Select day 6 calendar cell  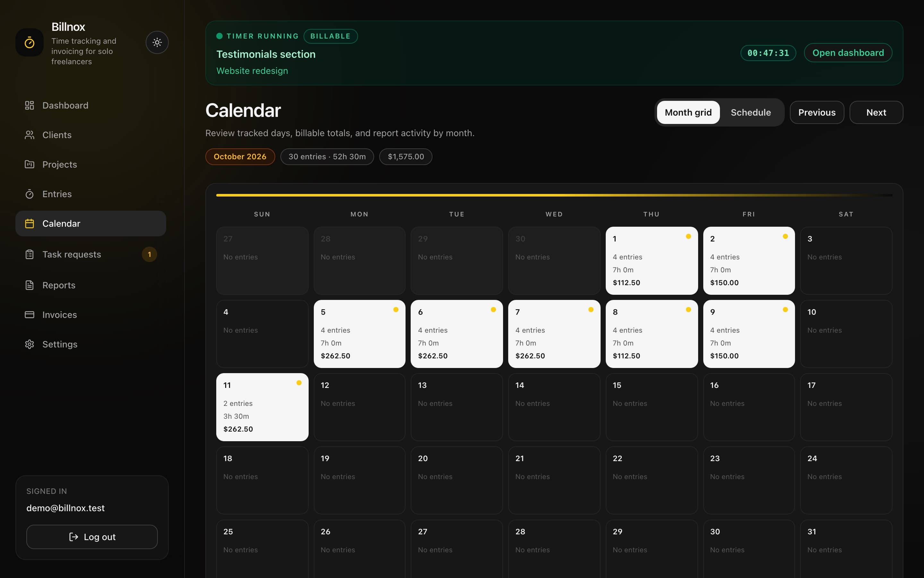(x=457, y=334)
